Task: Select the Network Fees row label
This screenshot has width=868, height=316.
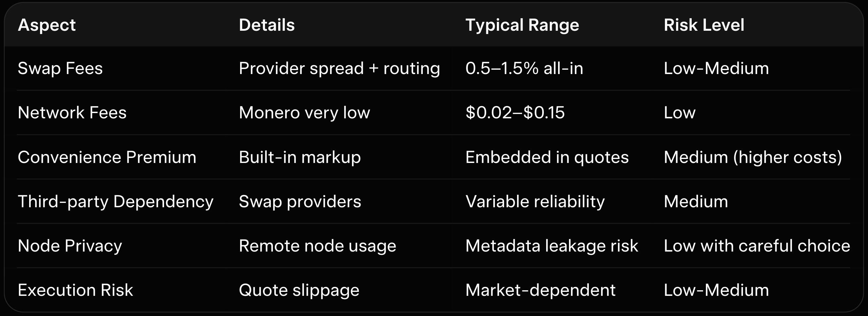Action: [72, 113]
